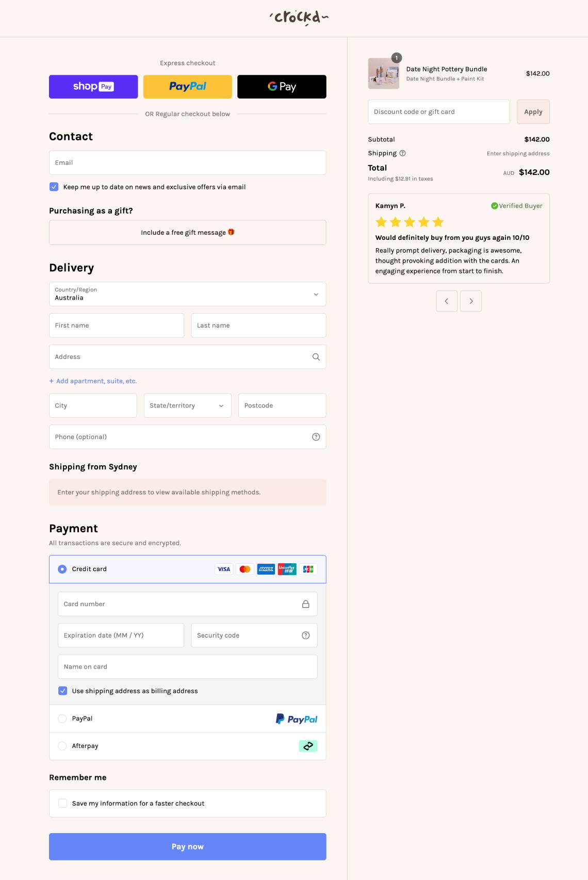This screenshot has width=588, height=880.
Task: Click the address search magnifier icon
Action: [x=315, y=356]
